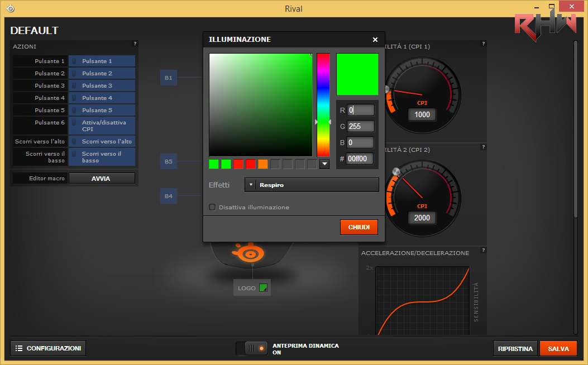588x365 pixels.
Task: Click the B color value field
Action: (x=360, y=142)
